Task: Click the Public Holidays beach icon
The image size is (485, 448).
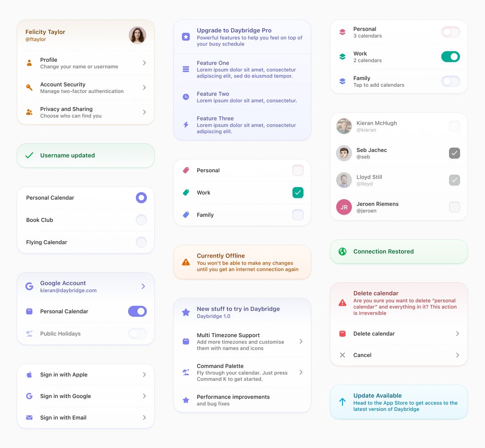Action: point(29,334)
